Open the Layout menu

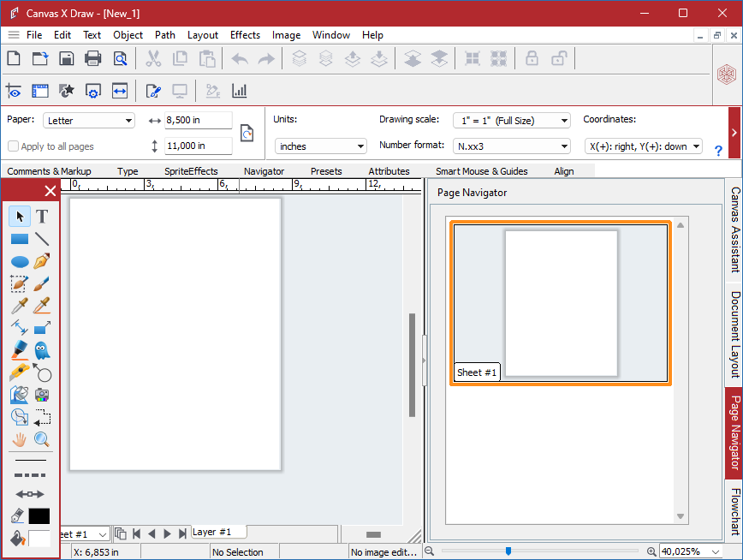[203, 34]
